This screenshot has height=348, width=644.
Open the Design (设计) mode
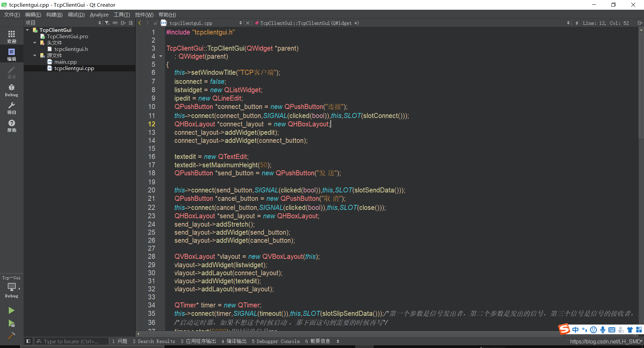[11, 72]
